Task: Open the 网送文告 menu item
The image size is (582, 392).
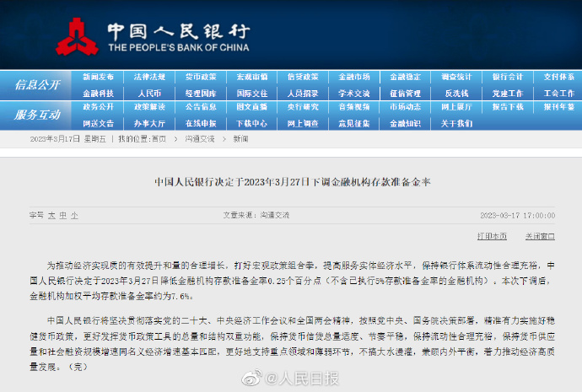Action: 98,123
